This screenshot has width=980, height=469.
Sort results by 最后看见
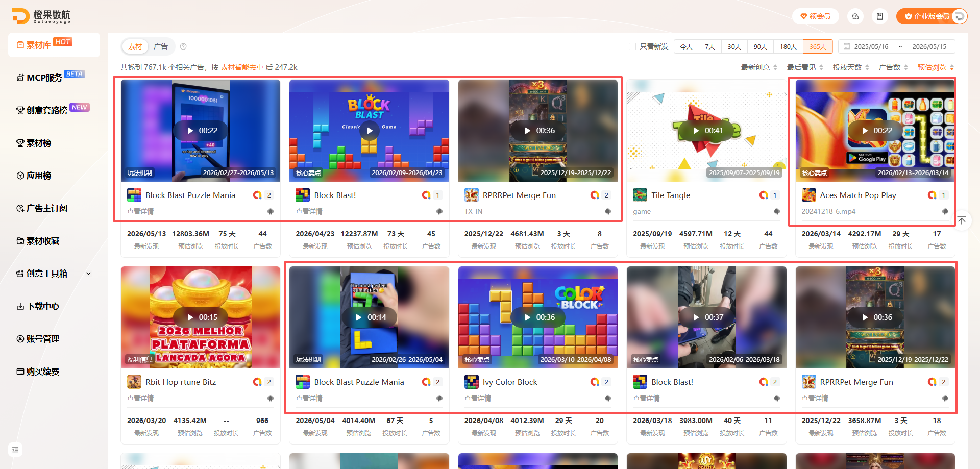click(x=805, y=67)
